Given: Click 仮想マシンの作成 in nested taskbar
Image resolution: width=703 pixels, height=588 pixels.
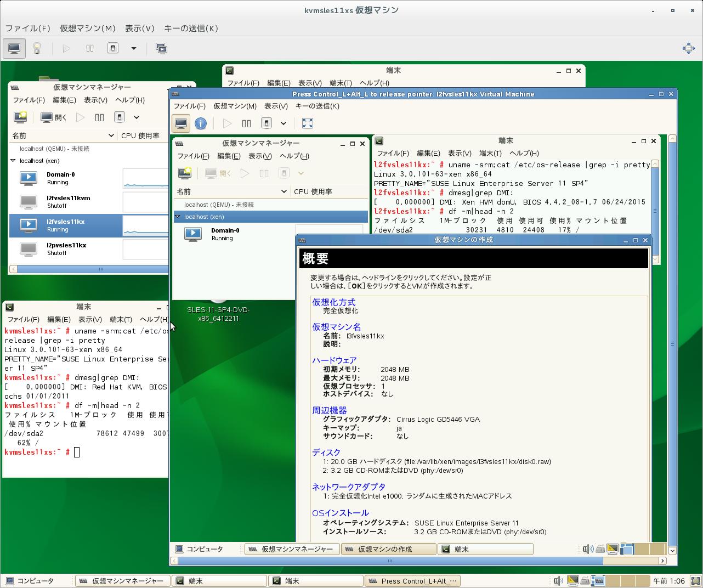Looking at the screenshot, I should pyautogui.click(x=388, y=549).
